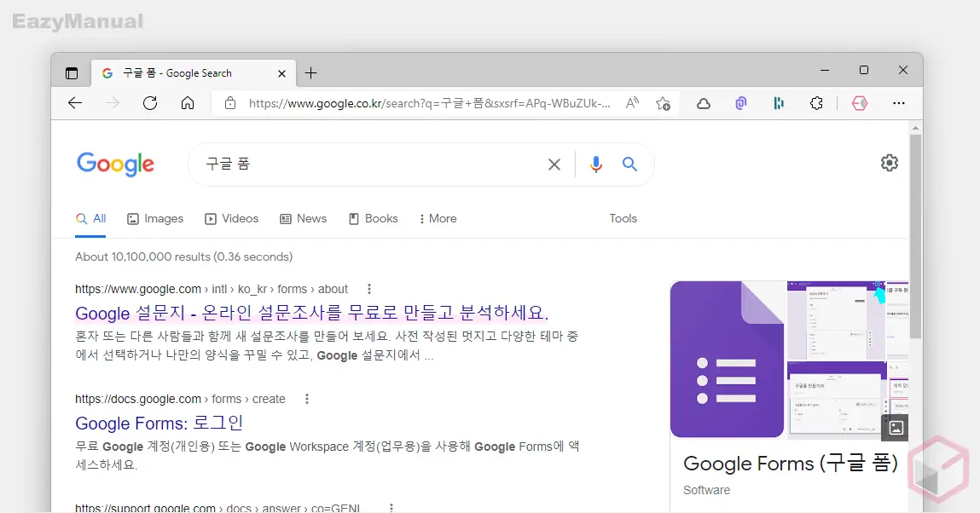Click the address bar URL
The width and height of the screenshot is (980, 513).
(x=429, y=104)
